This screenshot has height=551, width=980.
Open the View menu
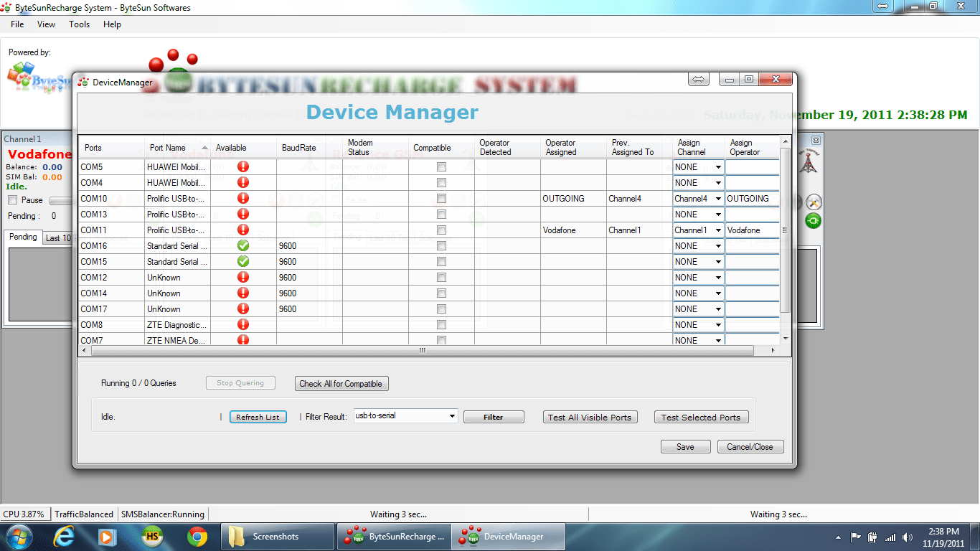click(x=46, y=24)
